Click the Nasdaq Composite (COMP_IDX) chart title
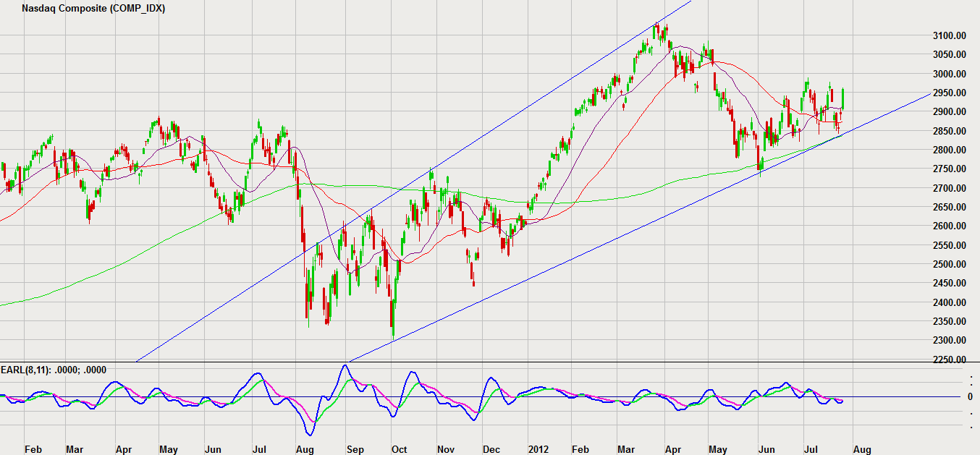The height and width of the screenshot is (455, 980). [93, 9]
